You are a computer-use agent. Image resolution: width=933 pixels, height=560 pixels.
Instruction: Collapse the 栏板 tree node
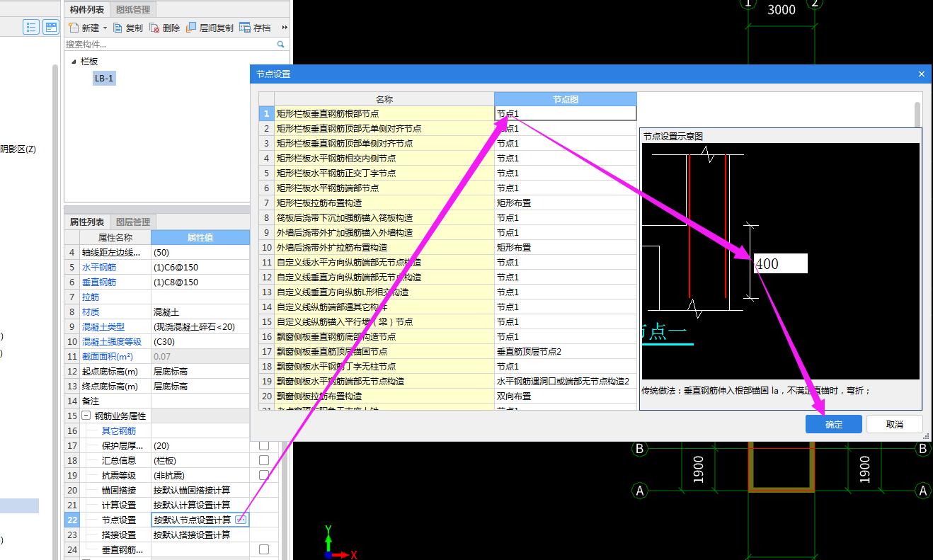pyautogui.click(x=74, y=62)
